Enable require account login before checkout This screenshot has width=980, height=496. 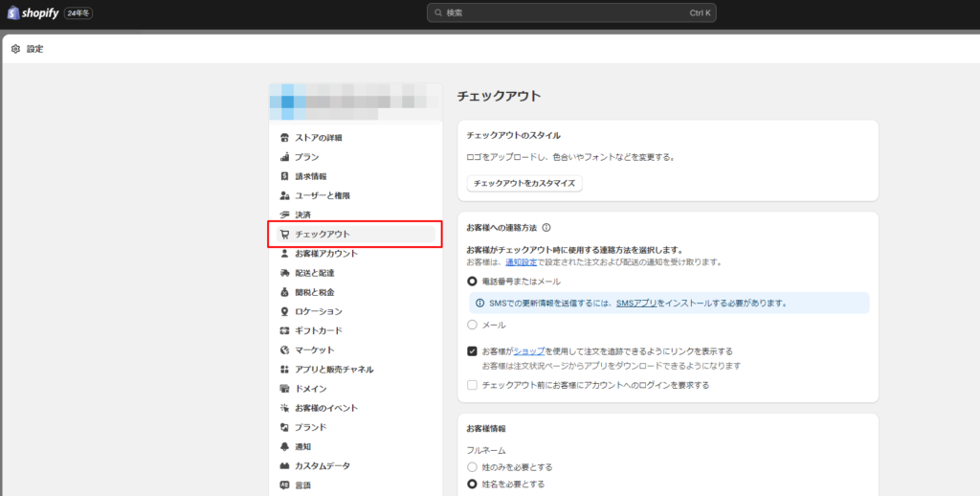coord(472,385)
